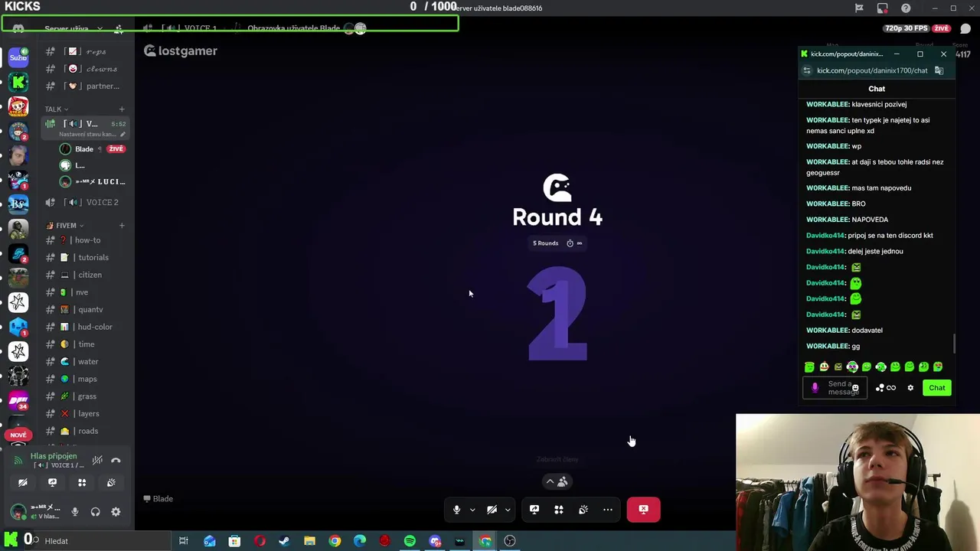Click the chat identity icon left of message box
This screenshot has width=980, height=551.
coord(815,388)
